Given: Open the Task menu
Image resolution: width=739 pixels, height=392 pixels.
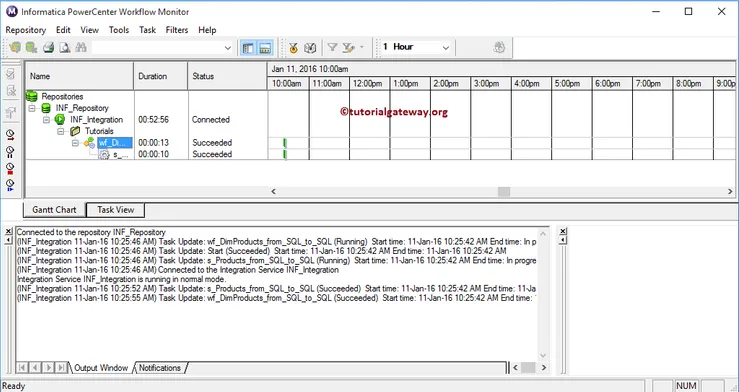Looking at the screenshot, I should click(x=148, y=30).
